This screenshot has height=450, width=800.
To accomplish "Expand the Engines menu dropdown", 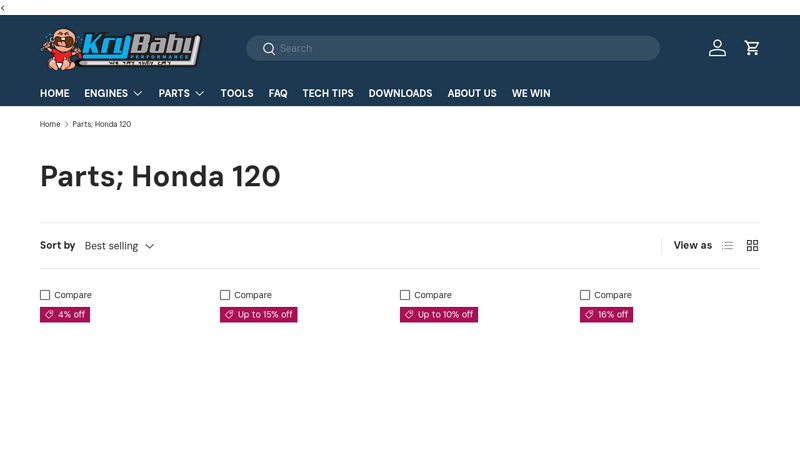I will 113,93.
